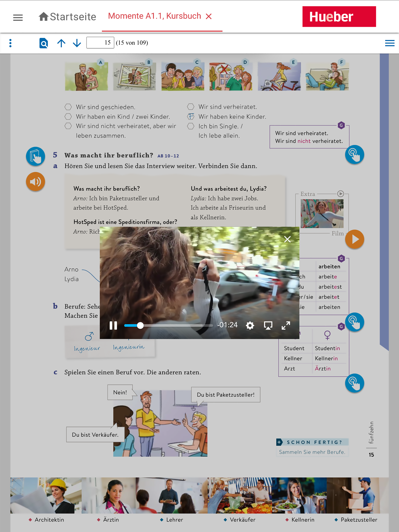Click the AB 10–12 workbook reference

click(168, 156)
